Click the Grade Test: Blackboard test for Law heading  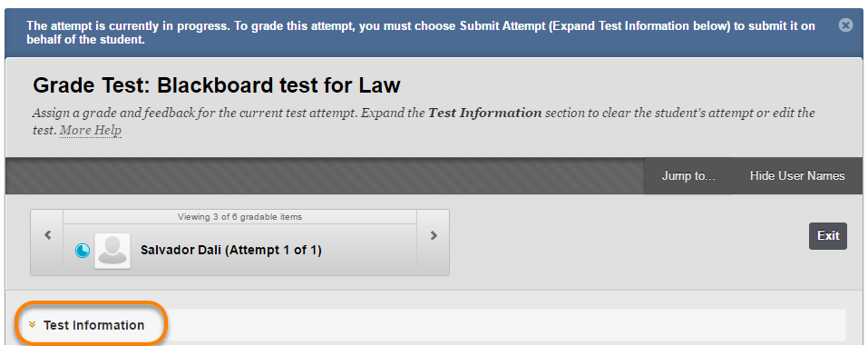click(217, 86)
